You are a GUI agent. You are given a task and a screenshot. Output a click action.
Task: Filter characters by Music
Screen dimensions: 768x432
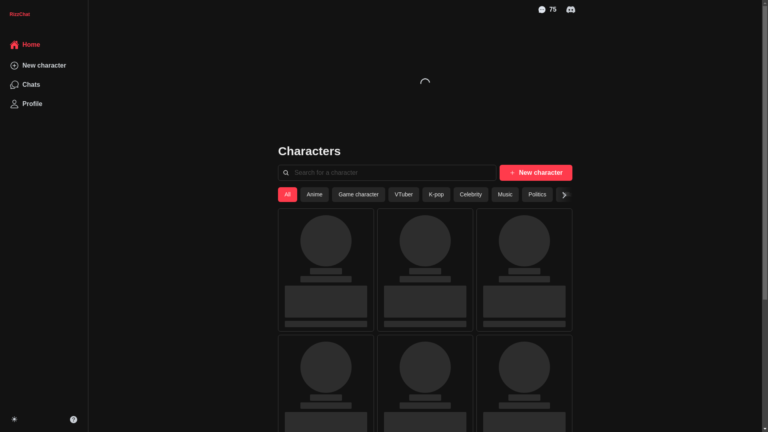505,194
